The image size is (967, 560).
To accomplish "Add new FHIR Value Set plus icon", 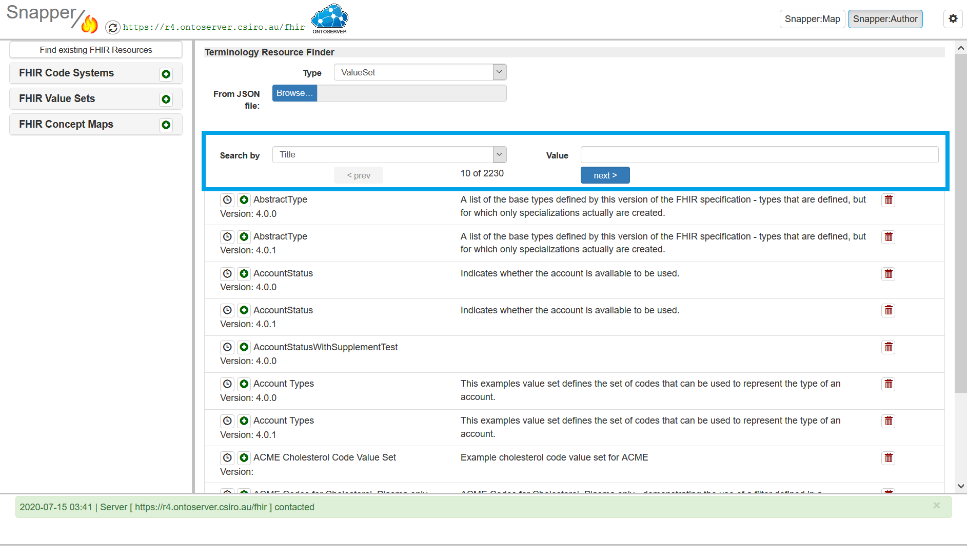I will coord(166,99).
